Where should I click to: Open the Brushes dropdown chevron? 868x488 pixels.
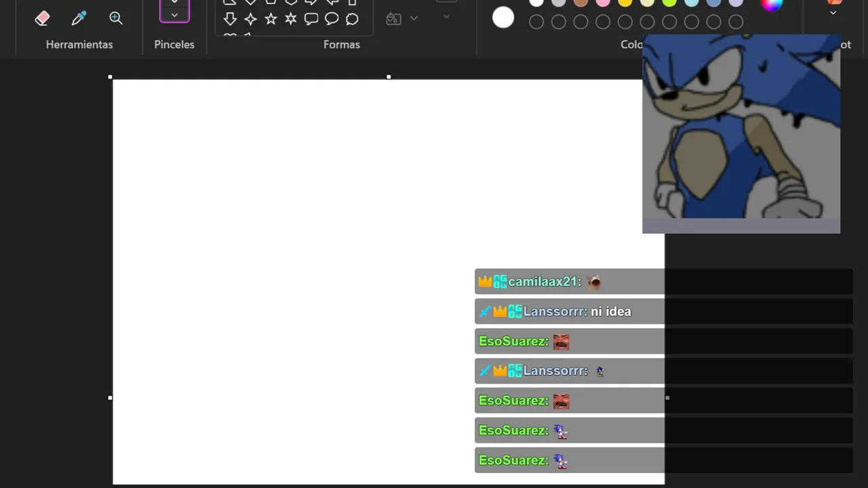pos(174,15)
